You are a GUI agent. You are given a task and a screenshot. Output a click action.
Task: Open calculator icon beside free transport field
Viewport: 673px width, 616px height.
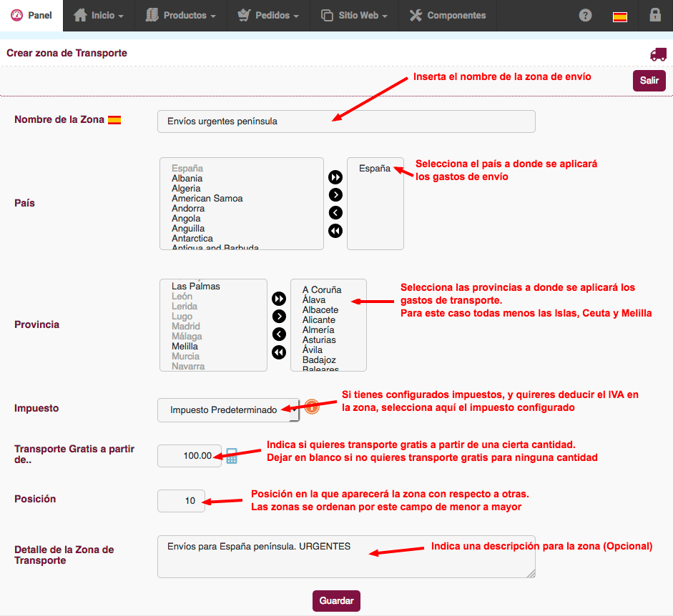coord(232,456)
